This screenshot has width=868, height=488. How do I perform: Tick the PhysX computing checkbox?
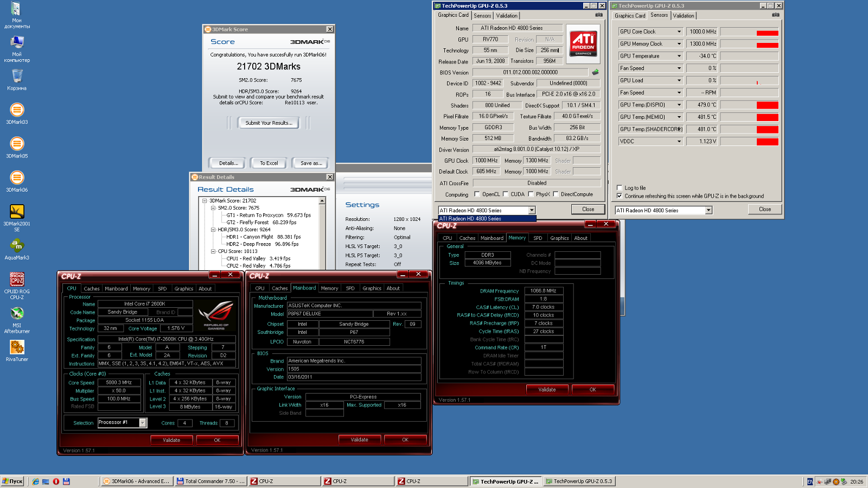[531, 194]
